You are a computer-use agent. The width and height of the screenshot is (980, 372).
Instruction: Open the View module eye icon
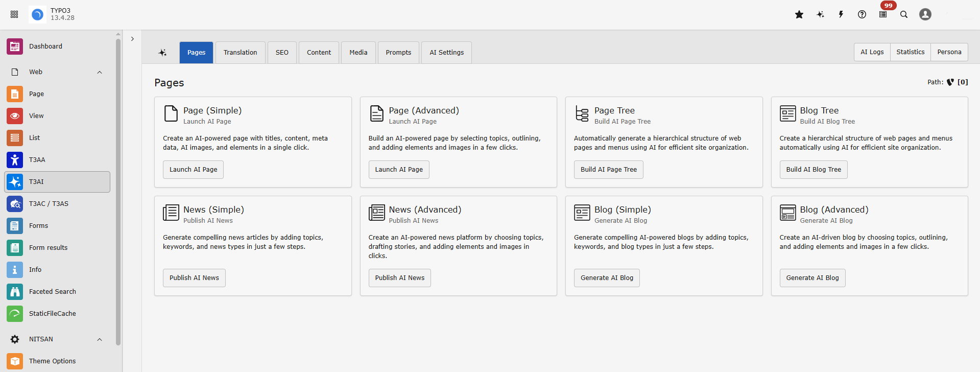(x=15, y=116)
